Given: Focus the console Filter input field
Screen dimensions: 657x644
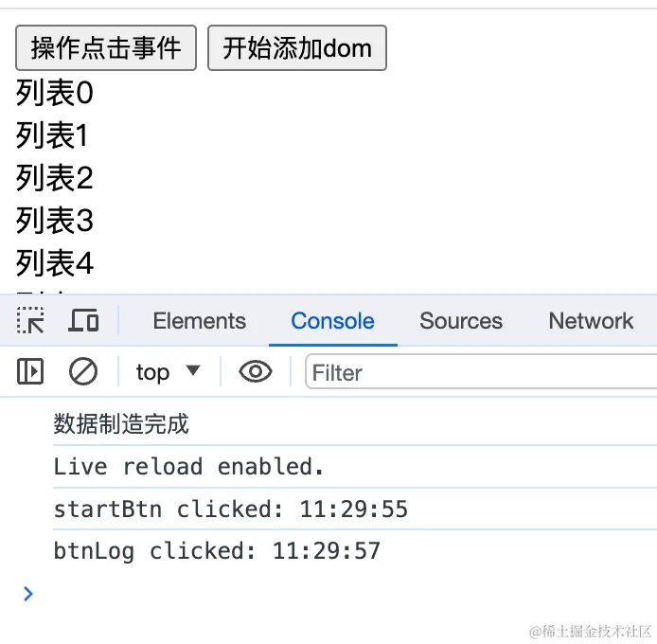Looking at the screenshot, I should click(481, 372).
